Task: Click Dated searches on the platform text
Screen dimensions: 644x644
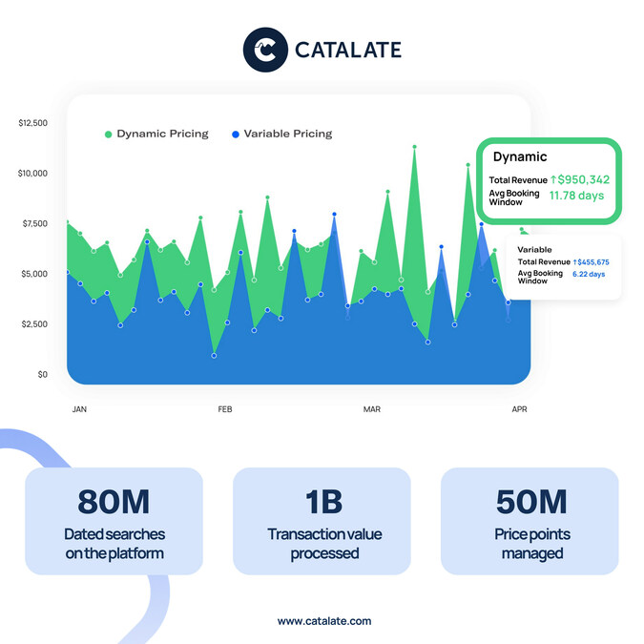Action: pyautogui.click(x=114, y=544)
